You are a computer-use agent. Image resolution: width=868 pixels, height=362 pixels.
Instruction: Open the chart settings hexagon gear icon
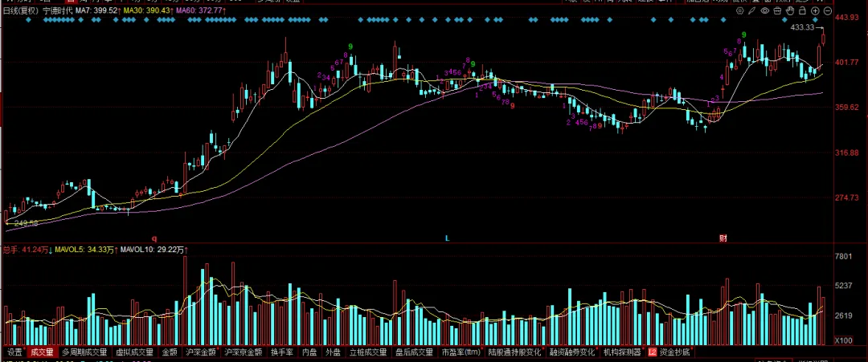pyautogui.click(x=740, y=10)
